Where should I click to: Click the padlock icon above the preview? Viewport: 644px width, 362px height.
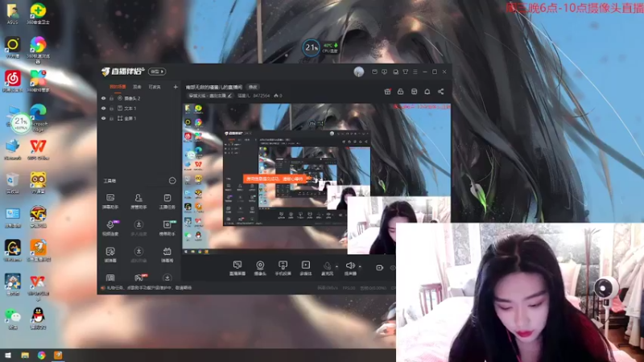(x=400, y=92)
